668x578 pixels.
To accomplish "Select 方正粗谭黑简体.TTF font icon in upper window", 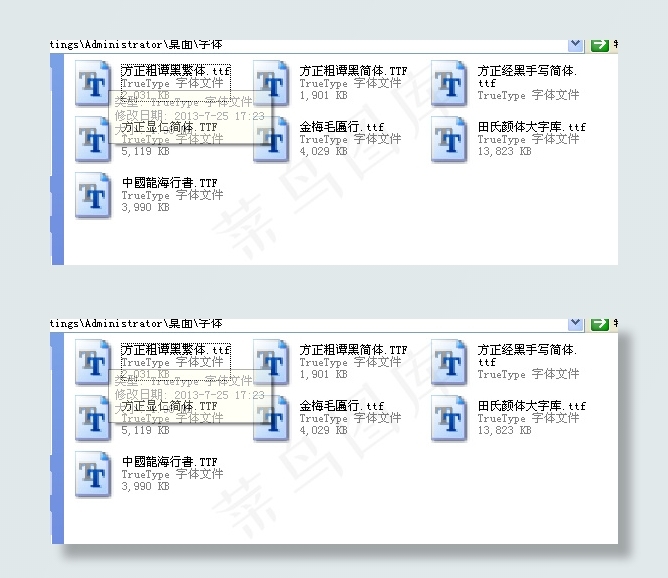I will tap(271, 83).
